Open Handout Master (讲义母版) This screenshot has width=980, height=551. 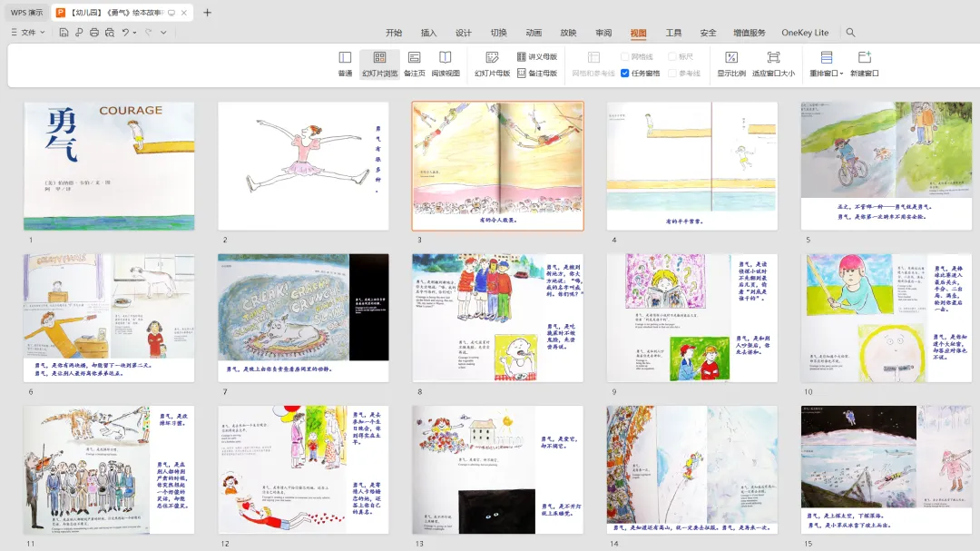537,56
